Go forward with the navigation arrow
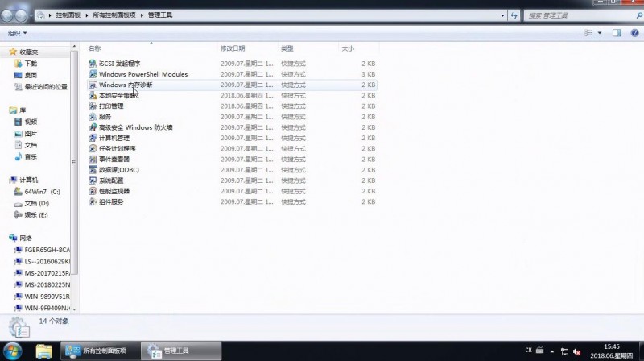Screen dimensions: 644x361 (x=21, y=15)
